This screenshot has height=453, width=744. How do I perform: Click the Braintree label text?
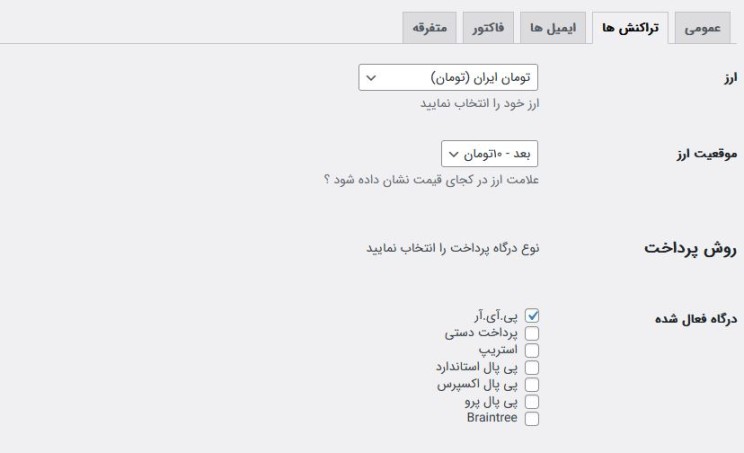pos(492,417)
